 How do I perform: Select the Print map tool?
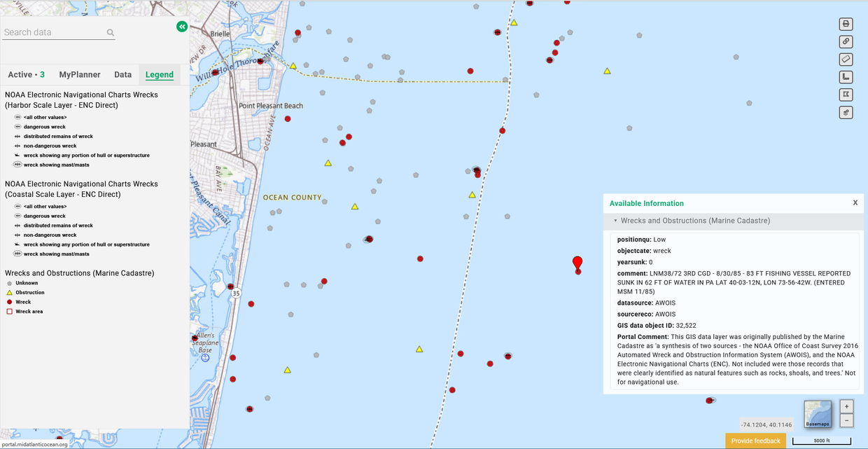click(846, 23)
